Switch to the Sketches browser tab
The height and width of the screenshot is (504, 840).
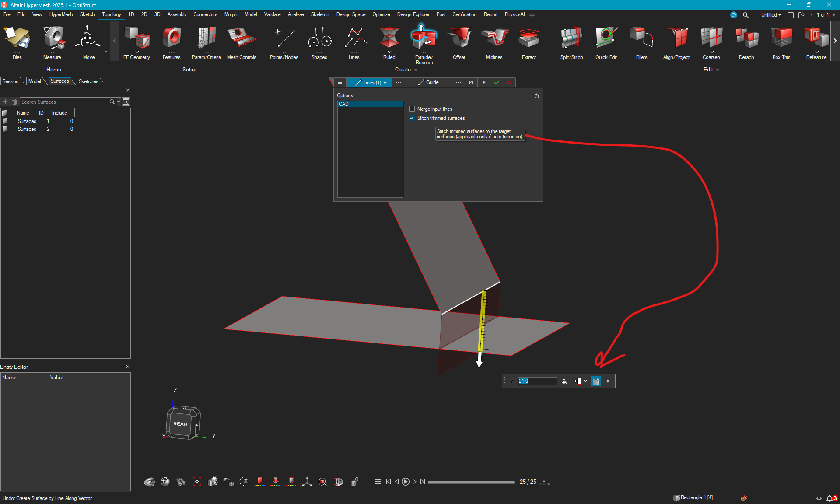point(88,81)
